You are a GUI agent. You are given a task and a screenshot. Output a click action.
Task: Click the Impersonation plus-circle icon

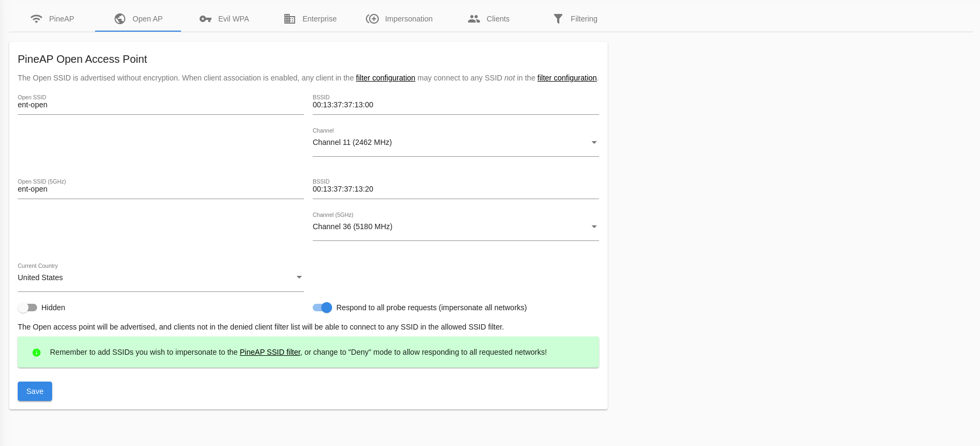coord(372,19)
